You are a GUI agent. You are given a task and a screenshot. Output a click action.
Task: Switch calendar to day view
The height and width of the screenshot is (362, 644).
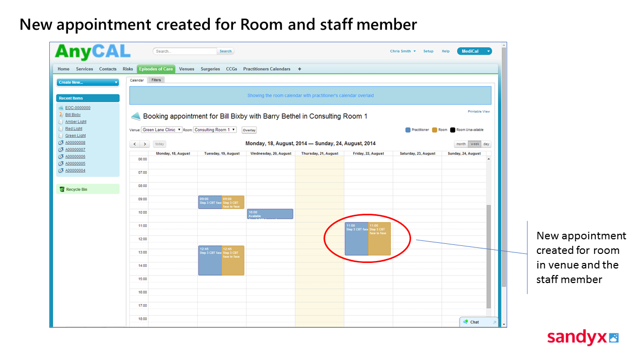click(486, 144)
